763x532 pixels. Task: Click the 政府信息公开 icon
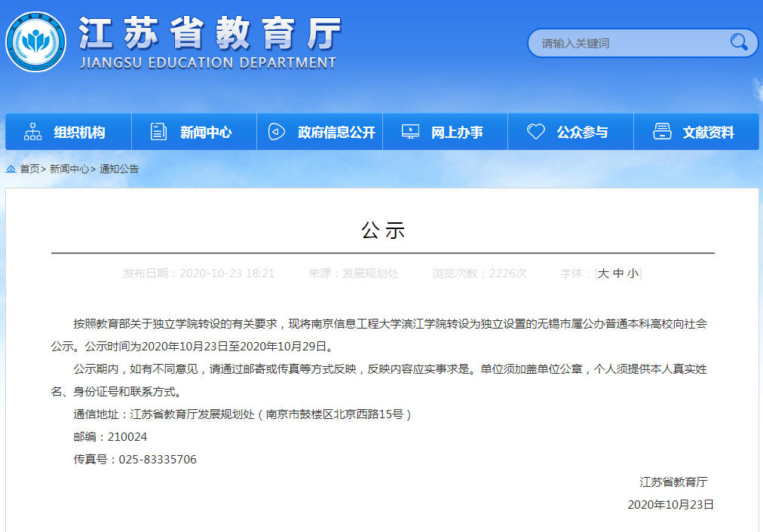[277, 132]
